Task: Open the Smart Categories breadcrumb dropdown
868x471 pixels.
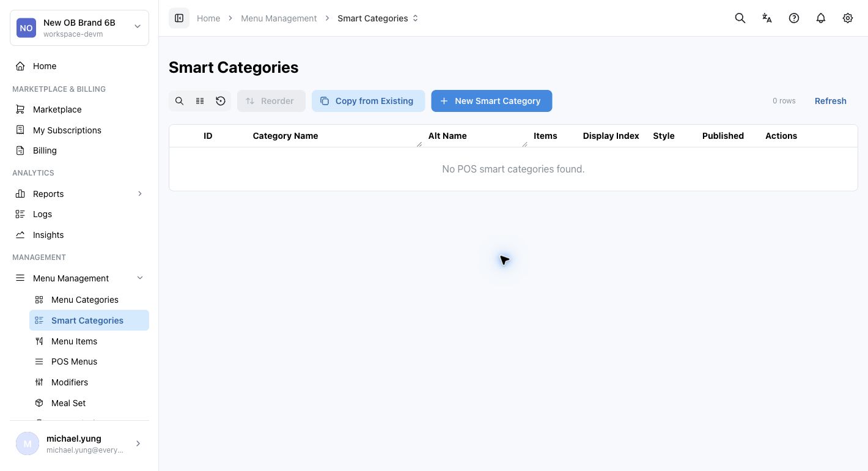Action: point(416,18)
